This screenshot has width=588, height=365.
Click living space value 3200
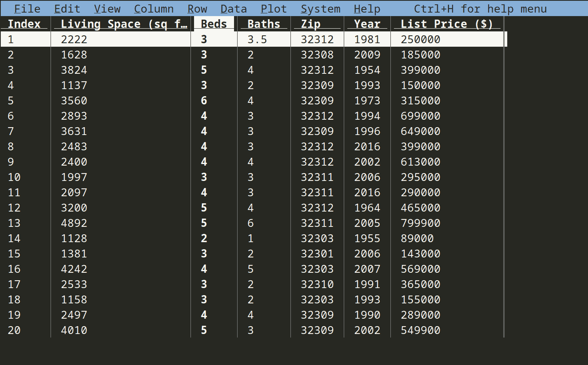74,208
